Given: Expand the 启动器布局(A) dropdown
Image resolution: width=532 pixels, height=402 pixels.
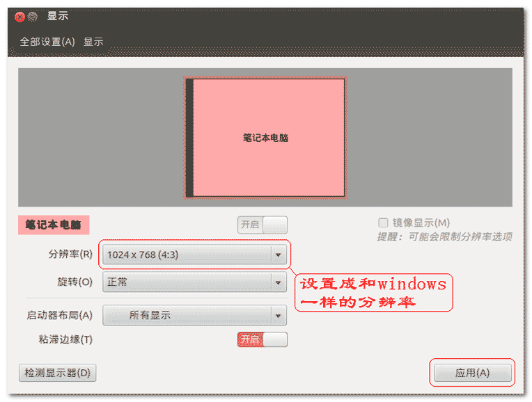Looking at the screenshot, I should click(194, 315).
